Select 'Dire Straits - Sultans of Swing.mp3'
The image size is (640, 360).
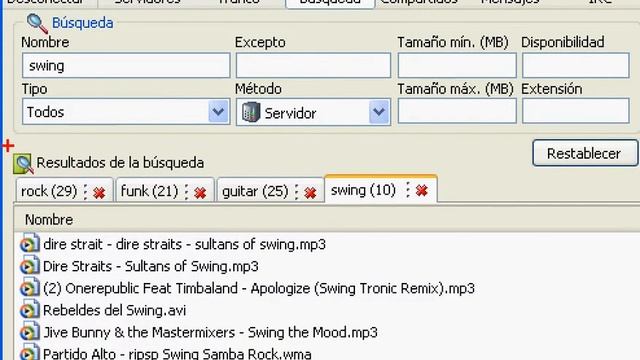(x=151, y=266)
